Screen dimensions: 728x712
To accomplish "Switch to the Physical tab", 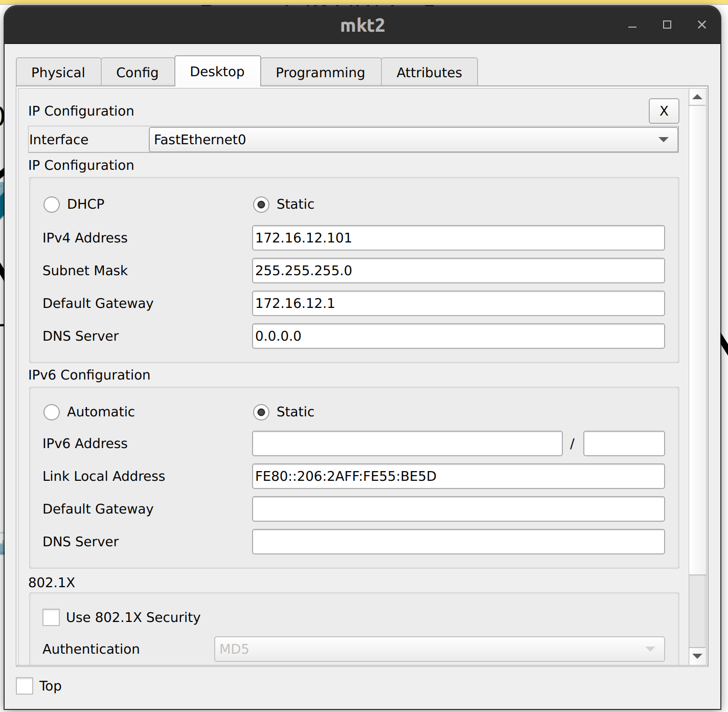I will pyautogui.click(x=58, y=72).
